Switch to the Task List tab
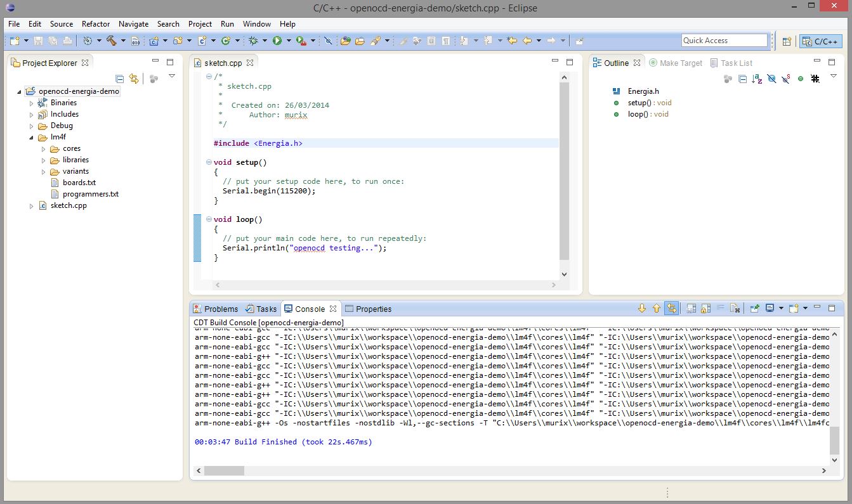 [731, 63]
